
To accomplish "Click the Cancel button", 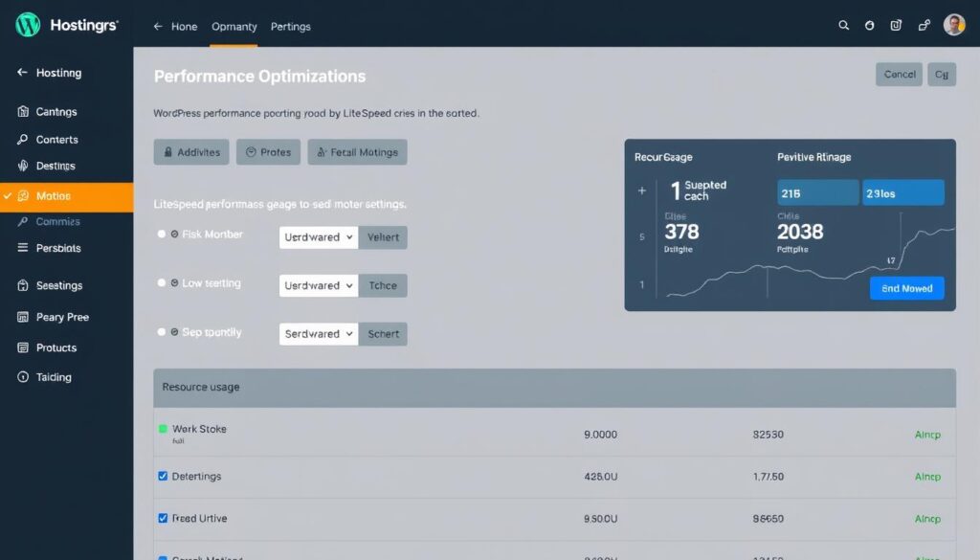I will pos(900,75).
